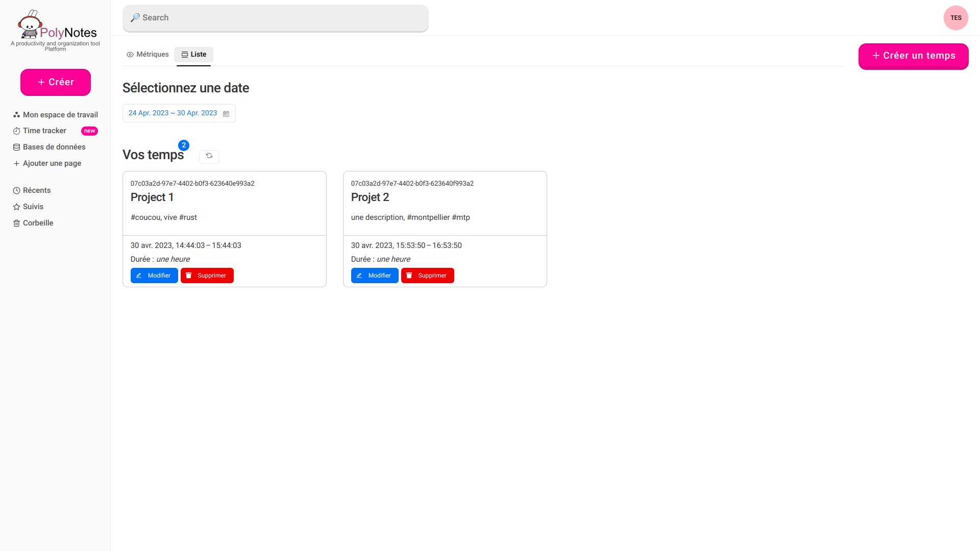Click the refresh icon beside Vos temps
This screenshot has width=980, height=551.
[x=209, y=156]
